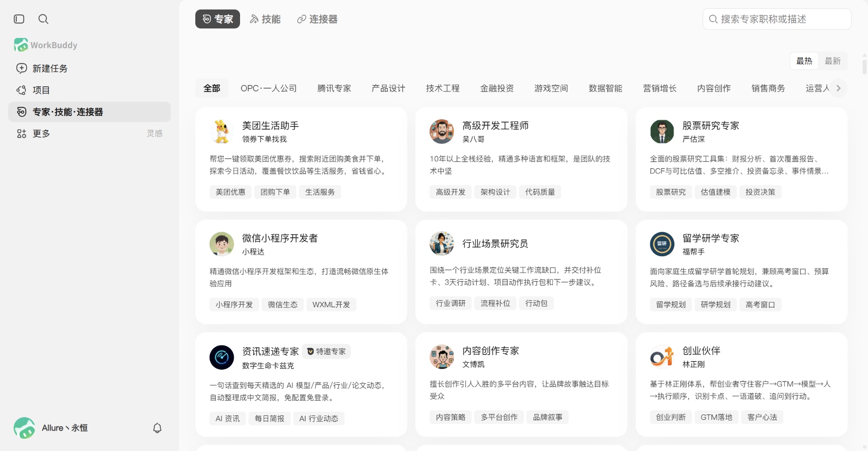Screen dimensions: 868x451
Task: Select the 全部 category filter
Action: coord(212,88)
